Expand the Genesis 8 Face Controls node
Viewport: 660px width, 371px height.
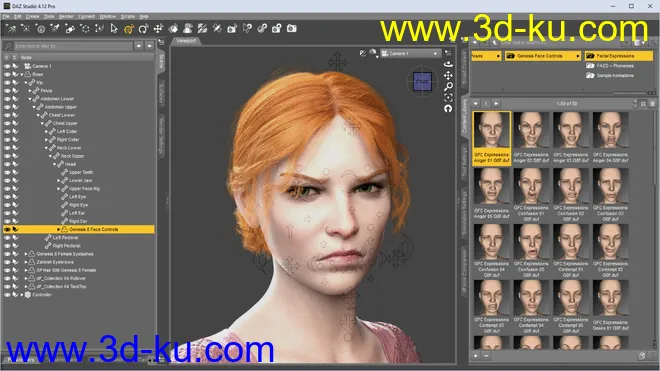58,230
